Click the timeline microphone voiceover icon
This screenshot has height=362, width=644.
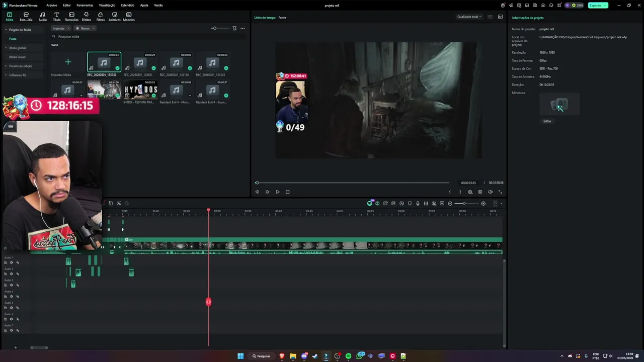pos(418,204)
